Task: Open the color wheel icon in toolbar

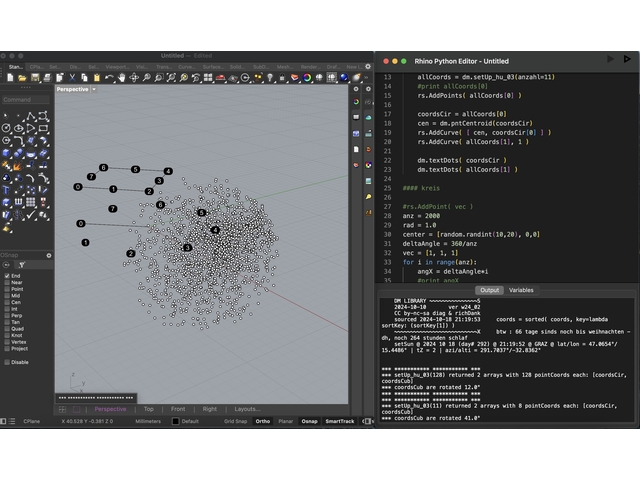Action: point(307,78)
